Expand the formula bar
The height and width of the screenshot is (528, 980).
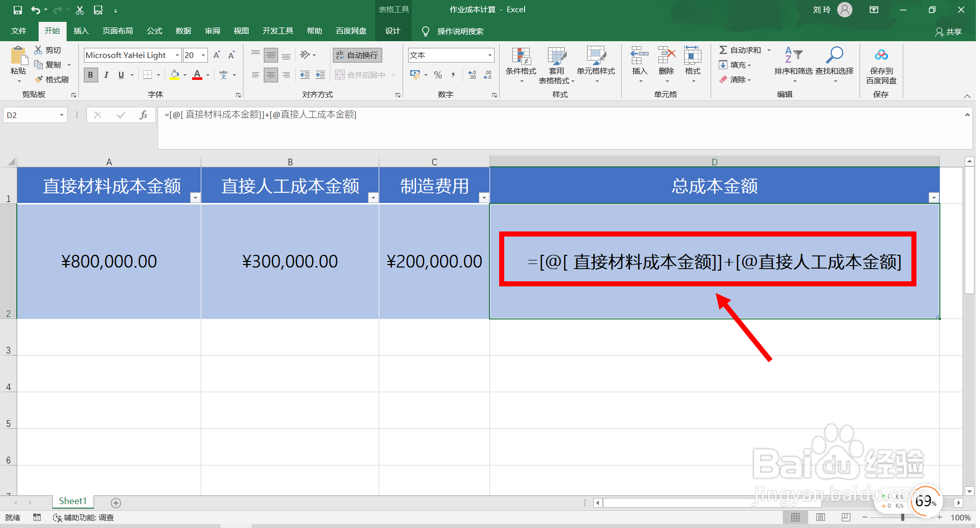(x=967, y=115)
